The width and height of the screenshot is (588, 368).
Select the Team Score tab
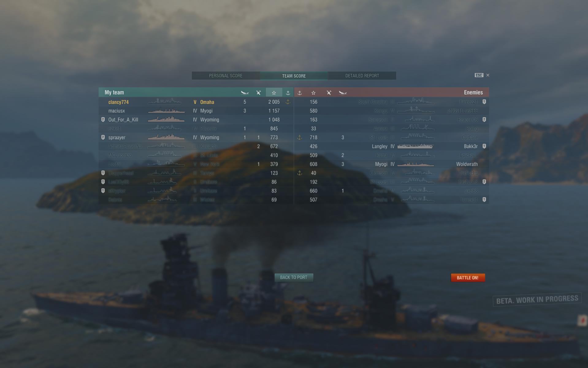[294, 76]
